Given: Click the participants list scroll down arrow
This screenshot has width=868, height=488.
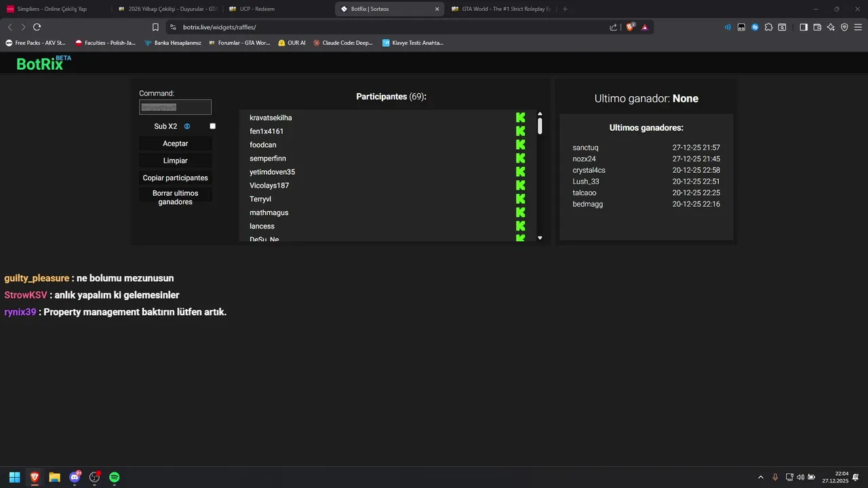Looking at the screenshot, I should pyautogui.click(x=540, y=238).
